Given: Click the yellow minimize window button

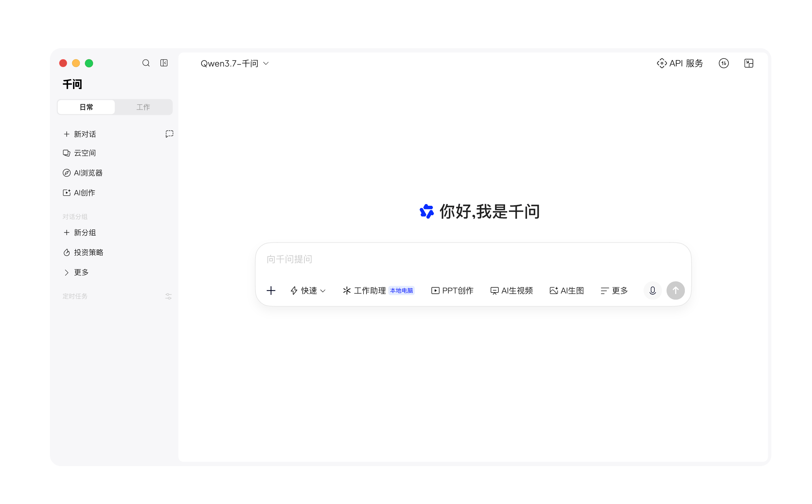Looking at the screenshot, I should point(76,63).
